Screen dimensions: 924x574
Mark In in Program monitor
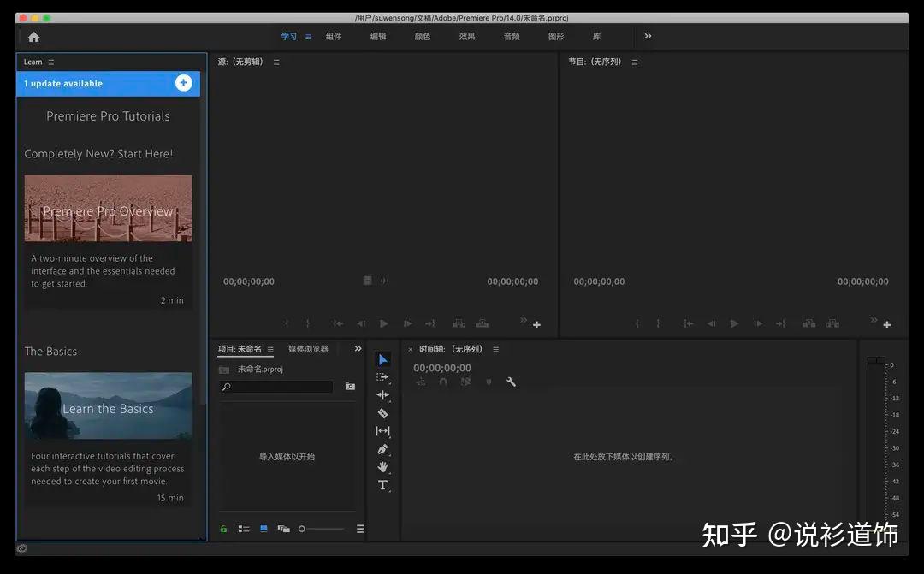(637, 323)
